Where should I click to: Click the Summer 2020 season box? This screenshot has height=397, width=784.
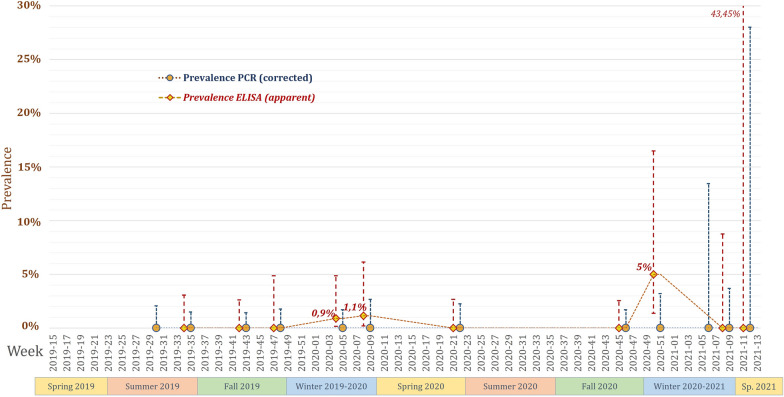(510, 386)
